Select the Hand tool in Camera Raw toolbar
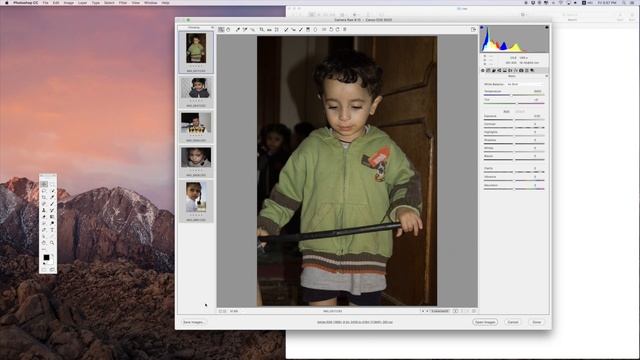 click(228, 29)
